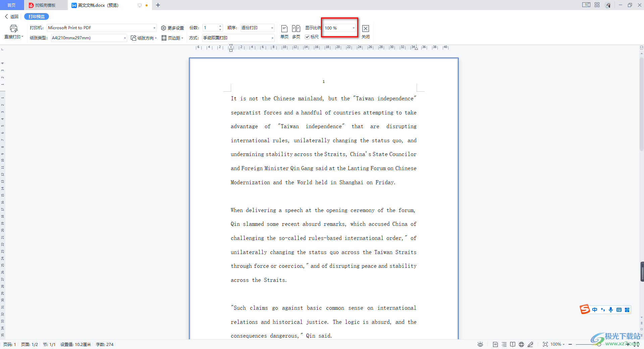The width and height of the screenshot is (644, 349).
Task: Click the 打印预览 pill button
Action: click(37, 16)
